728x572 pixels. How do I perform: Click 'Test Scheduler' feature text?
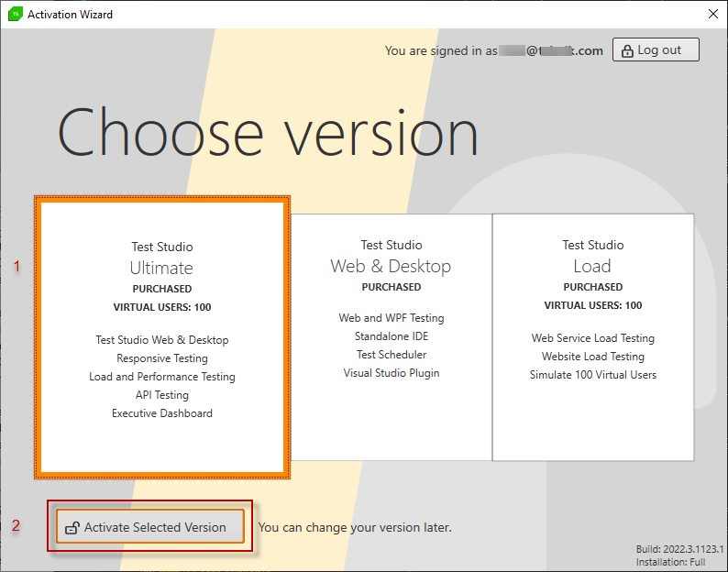[392, 355]
